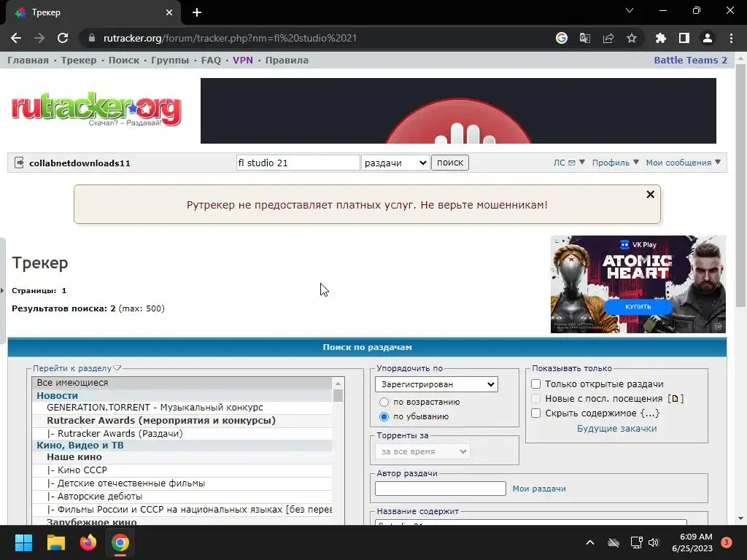Open File Explorer from the taskbar
The image size is (747, 560).
pos(55,542)
